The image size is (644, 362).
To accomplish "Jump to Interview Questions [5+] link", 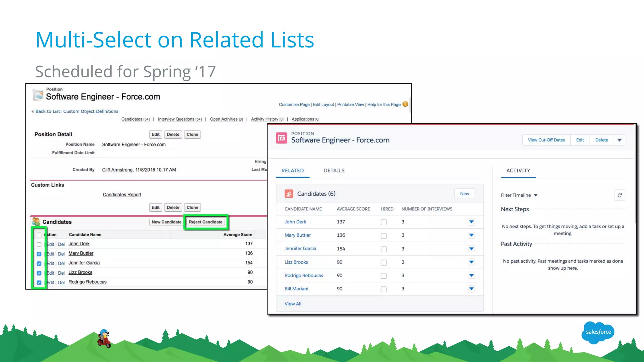I will pos(180,119).
